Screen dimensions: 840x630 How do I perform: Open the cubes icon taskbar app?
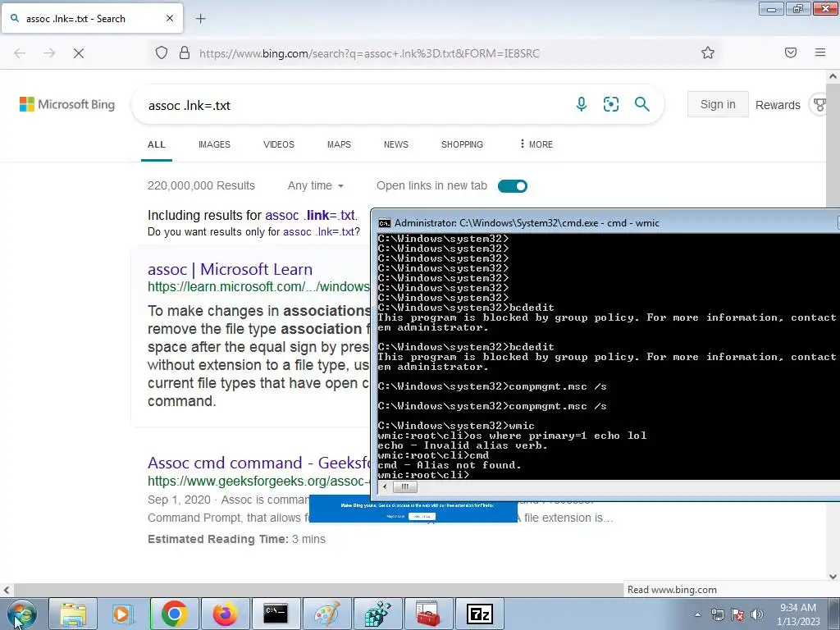pyautogui.click(x=377, y=614)
